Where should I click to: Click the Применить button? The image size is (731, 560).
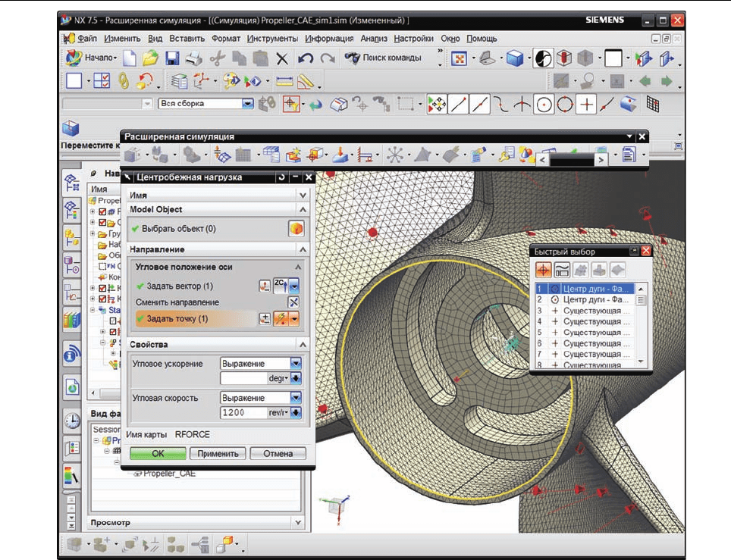click(218, 453)
